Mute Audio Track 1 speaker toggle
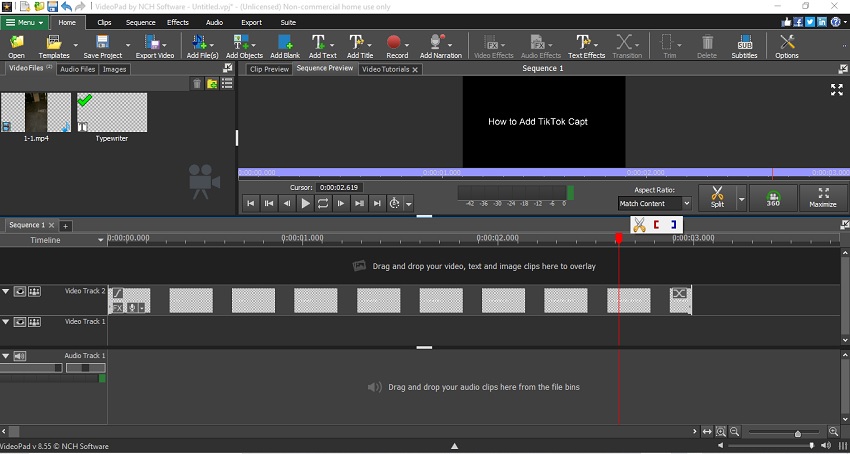 20,356
